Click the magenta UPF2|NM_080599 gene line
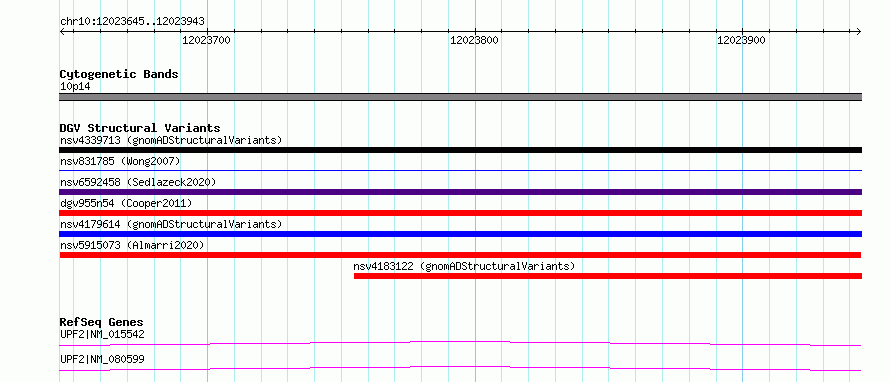The image size is (890, 382). pyautogui.click(x=460, y=368)
